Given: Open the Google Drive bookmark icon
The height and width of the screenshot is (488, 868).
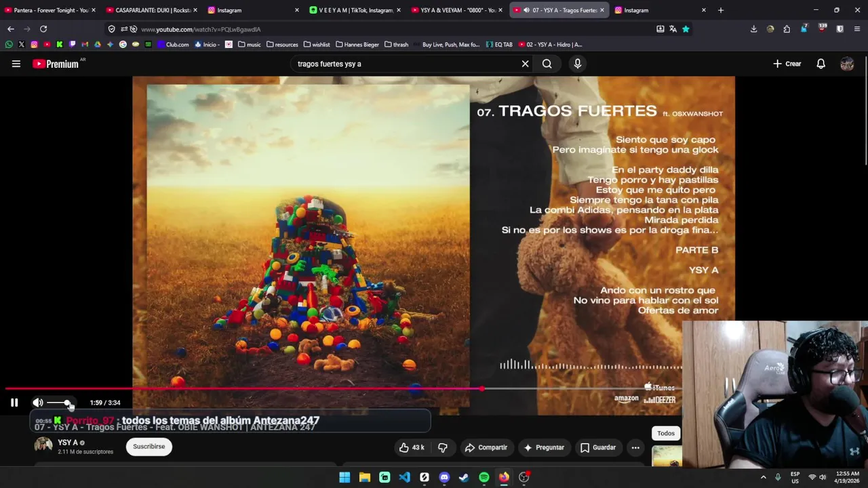Looking at the screenshot, I should tap(98, 45).
